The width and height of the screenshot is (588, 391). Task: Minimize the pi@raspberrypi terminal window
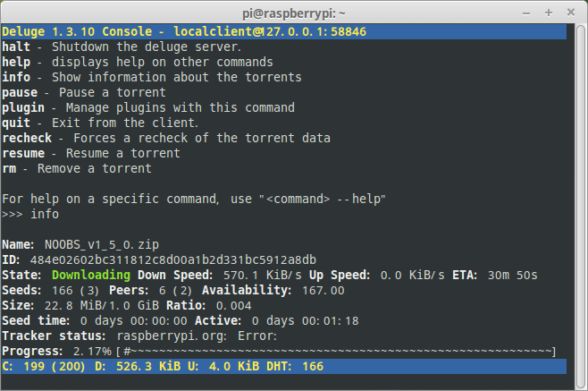coord(525,13)
